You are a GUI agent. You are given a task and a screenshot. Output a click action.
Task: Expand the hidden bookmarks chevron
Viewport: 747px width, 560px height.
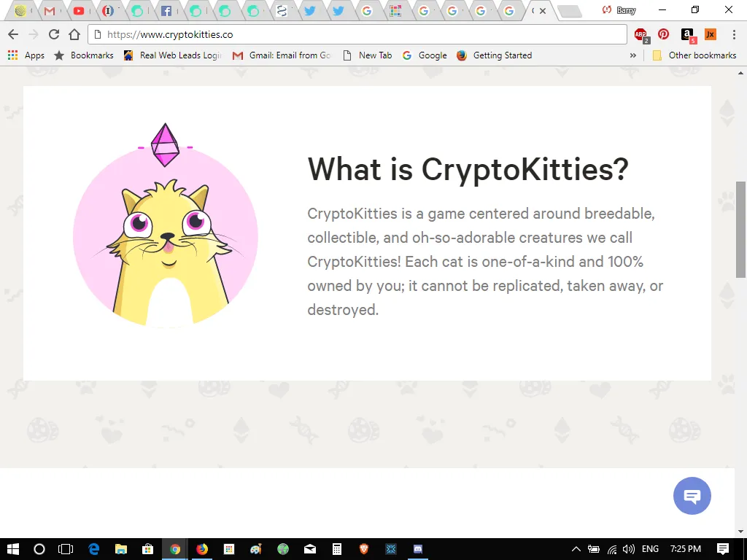(x=632, y=55)
